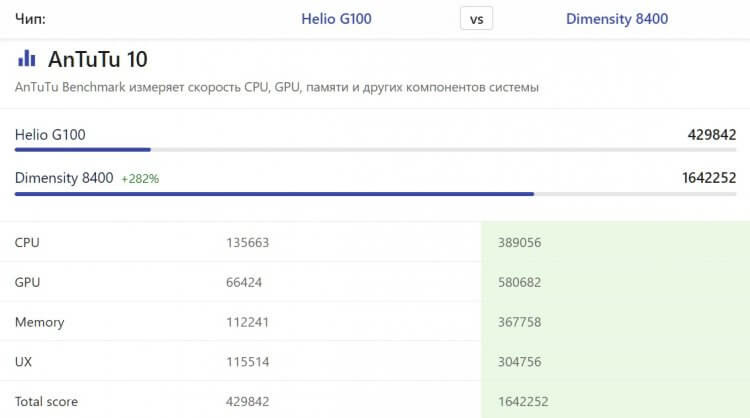The image size is (750, 418).
Task: Select Dimensity UX score 304756
Action: tap(519, 362)
